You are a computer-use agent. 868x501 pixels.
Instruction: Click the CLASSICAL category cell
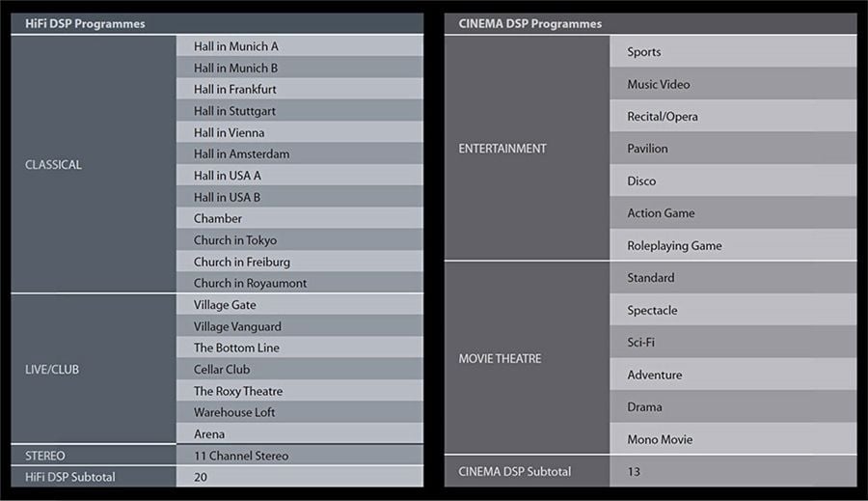(94, 164)
